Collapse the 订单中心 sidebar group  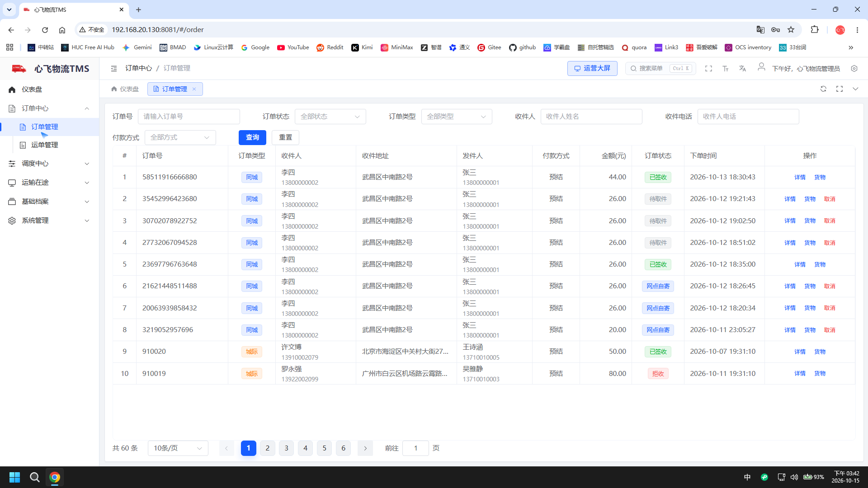pos(49,108)
